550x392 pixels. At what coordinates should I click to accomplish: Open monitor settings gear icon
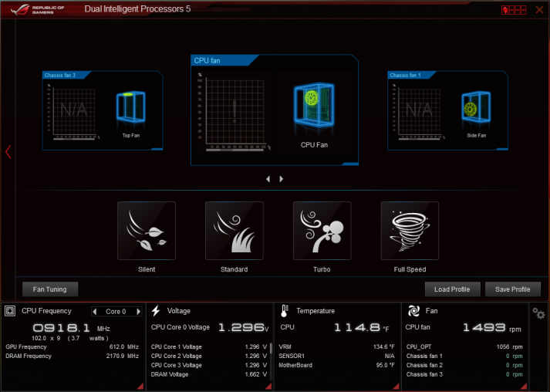[x=538, y=313]
